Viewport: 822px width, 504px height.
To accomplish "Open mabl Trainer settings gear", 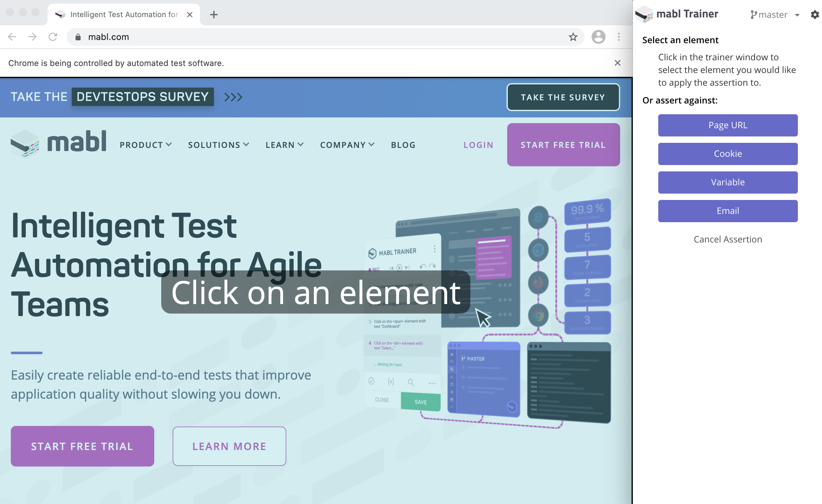I will coord(815,15).
